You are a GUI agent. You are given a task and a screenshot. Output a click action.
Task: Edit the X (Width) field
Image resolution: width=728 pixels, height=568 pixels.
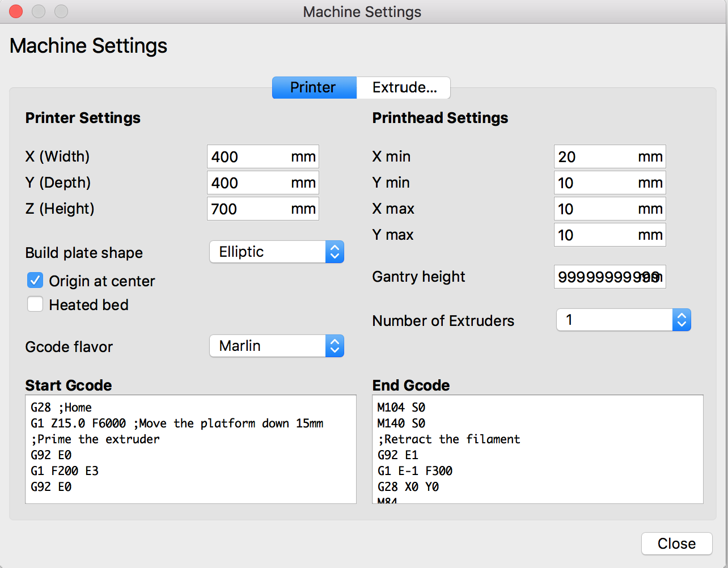tap(263, 156)
